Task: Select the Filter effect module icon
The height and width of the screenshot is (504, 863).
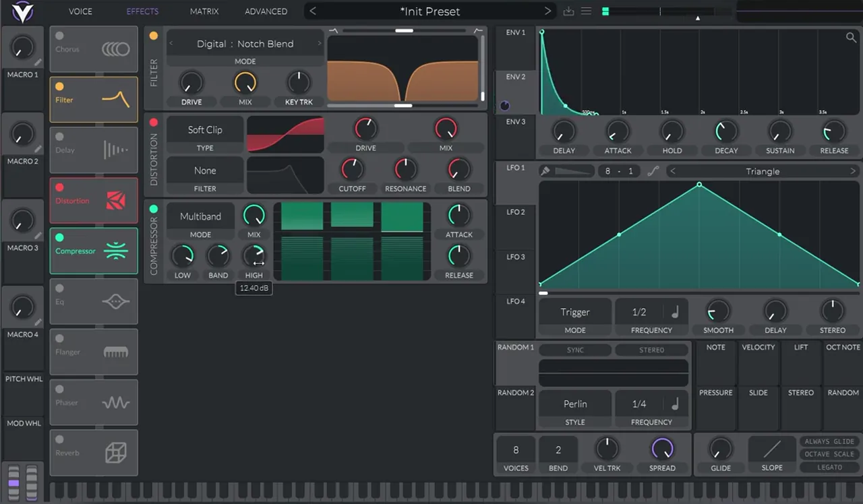Action: (x=115, y=100)
